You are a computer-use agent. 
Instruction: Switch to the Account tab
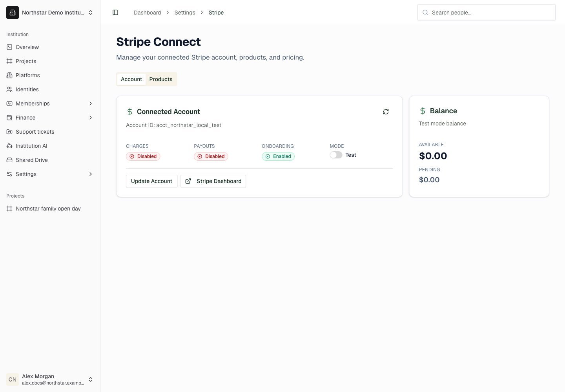click(x=131, y=79)
